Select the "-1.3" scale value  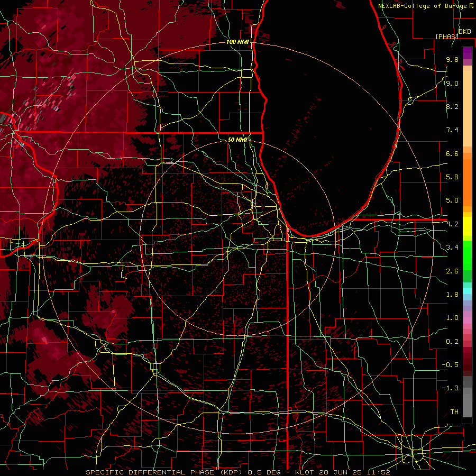[450, 388]
